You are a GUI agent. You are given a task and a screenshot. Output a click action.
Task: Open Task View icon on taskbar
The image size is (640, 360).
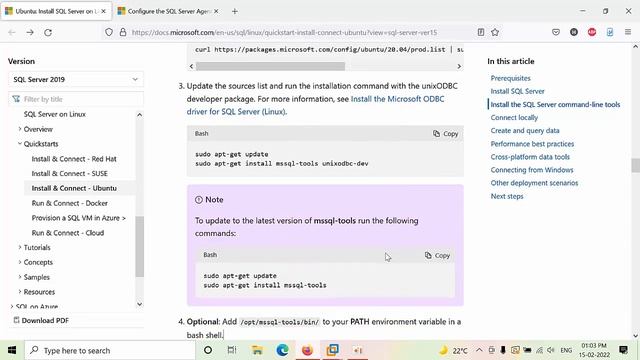point(232,350)
